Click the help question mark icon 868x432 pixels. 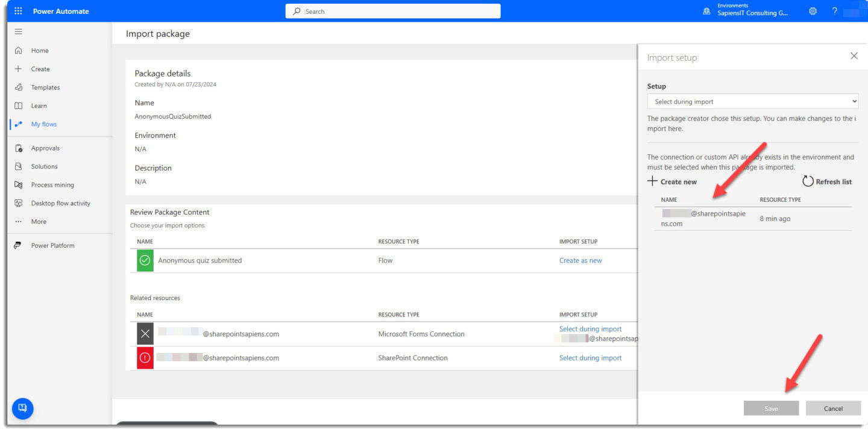click(x=835, y=11)
